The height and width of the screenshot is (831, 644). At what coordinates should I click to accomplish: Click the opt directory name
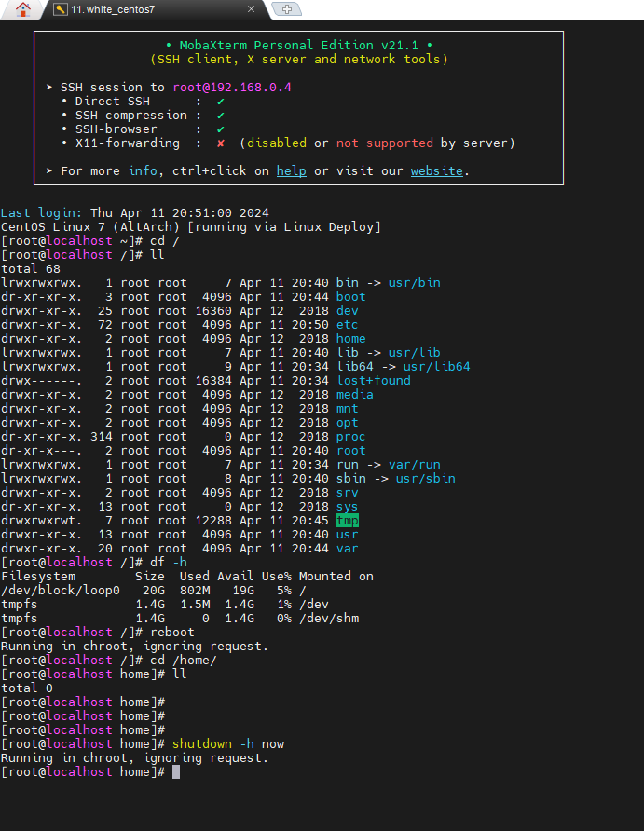tap(348, 423)
